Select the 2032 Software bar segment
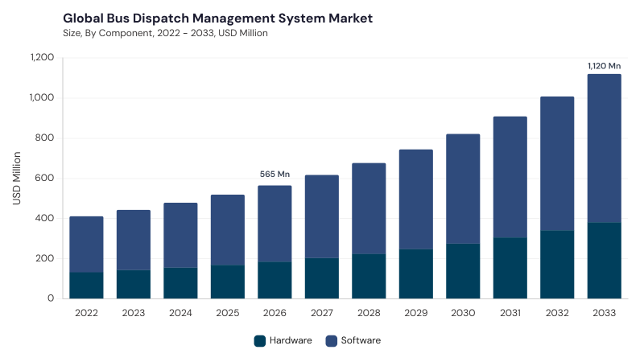This screenshot has height=362, width=644. point(557,164)
